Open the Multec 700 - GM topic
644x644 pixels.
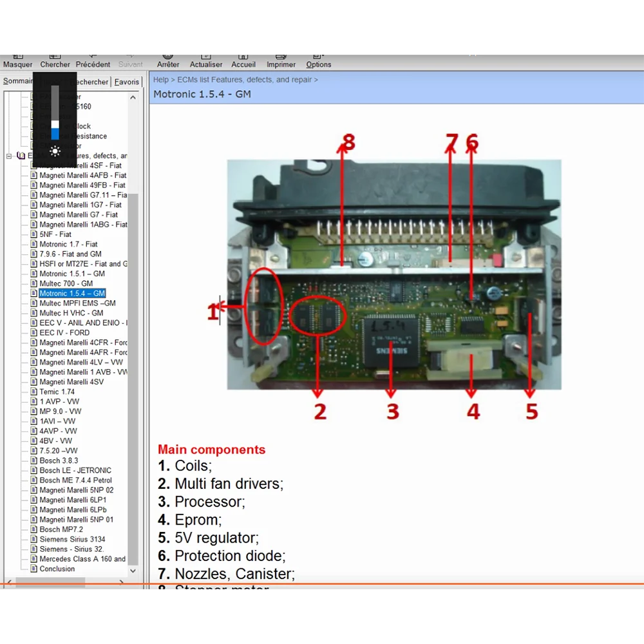click(66, 283)
